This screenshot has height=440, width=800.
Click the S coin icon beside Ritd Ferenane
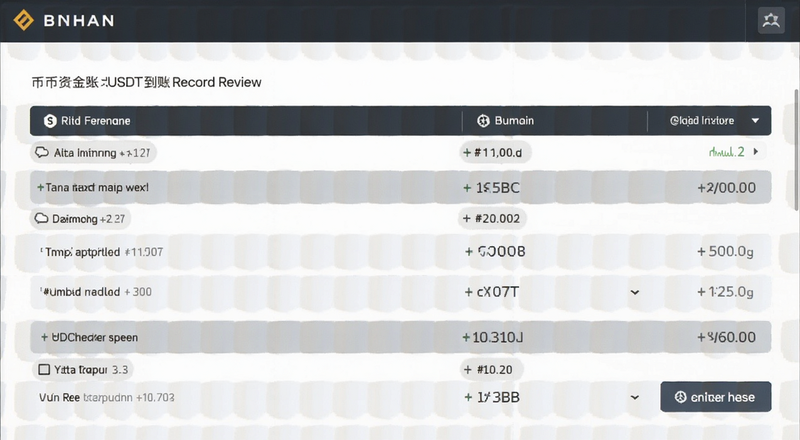tap(50, 121)
